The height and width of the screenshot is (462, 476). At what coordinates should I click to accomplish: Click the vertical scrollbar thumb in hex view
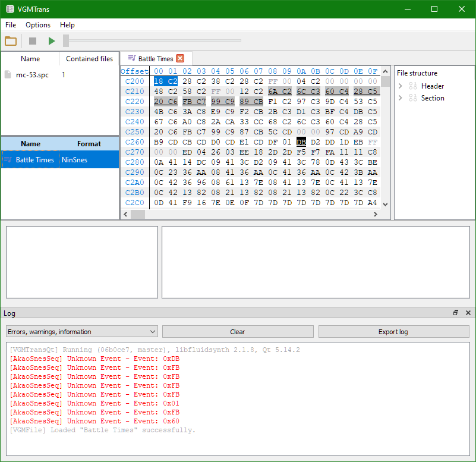pos(385,81)
